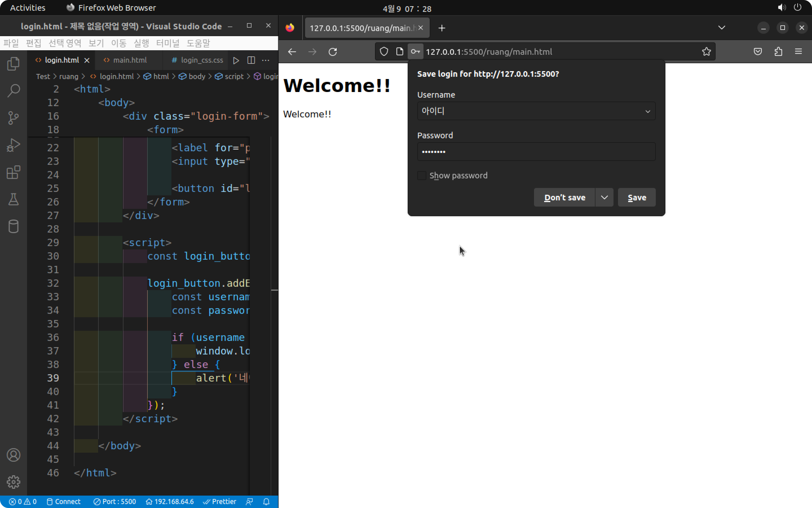812x508 pixels.
Task: Open Activities overview
Action: pyautogui.click(x=28, y=8)
